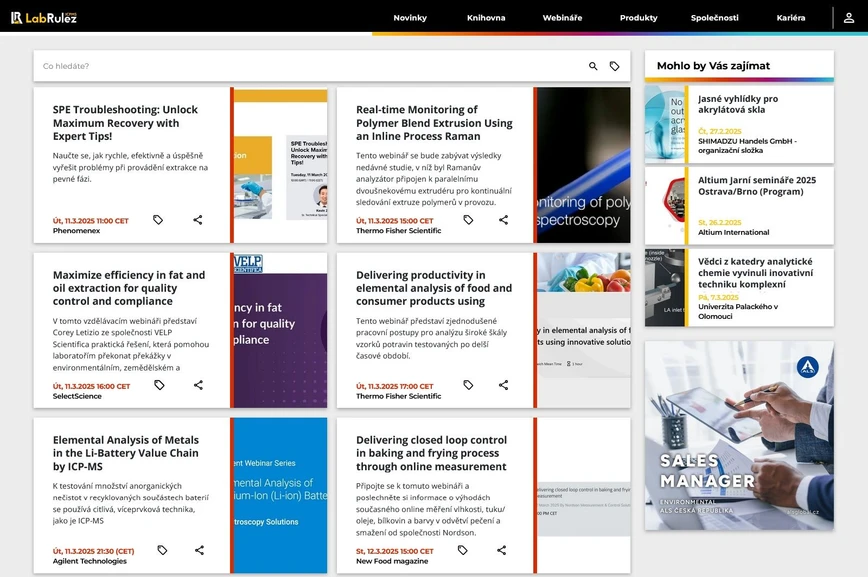Share the elemental analysis of food webinar
This screenshot has height=577, width=868.
click(x=503, y=385)
